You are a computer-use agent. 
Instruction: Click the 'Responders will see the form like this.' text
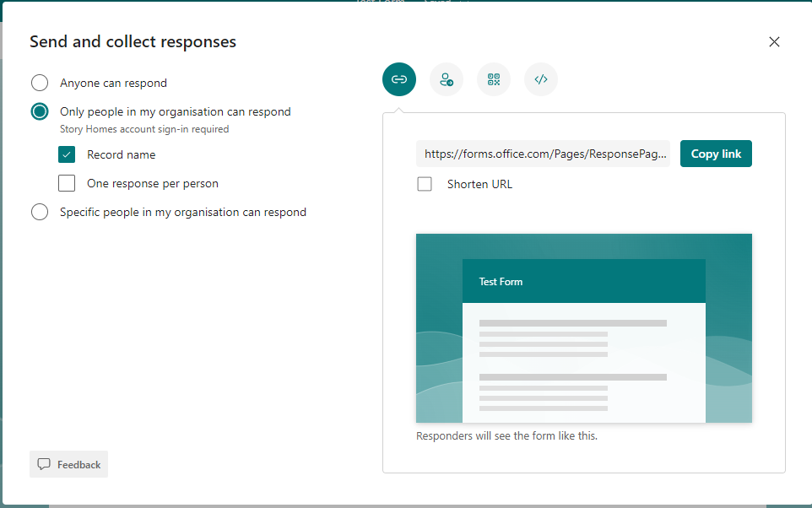point(506,436)
